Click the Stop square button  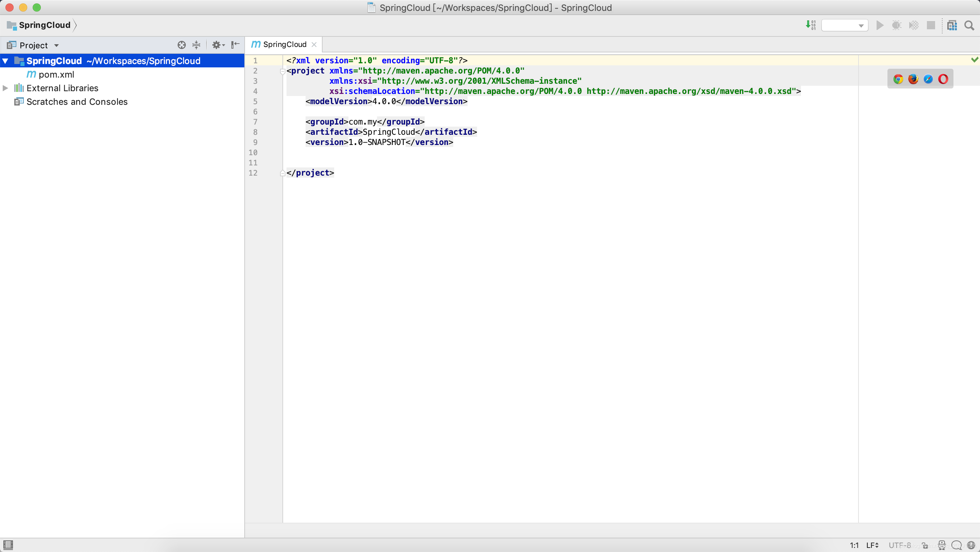point(931,26)
